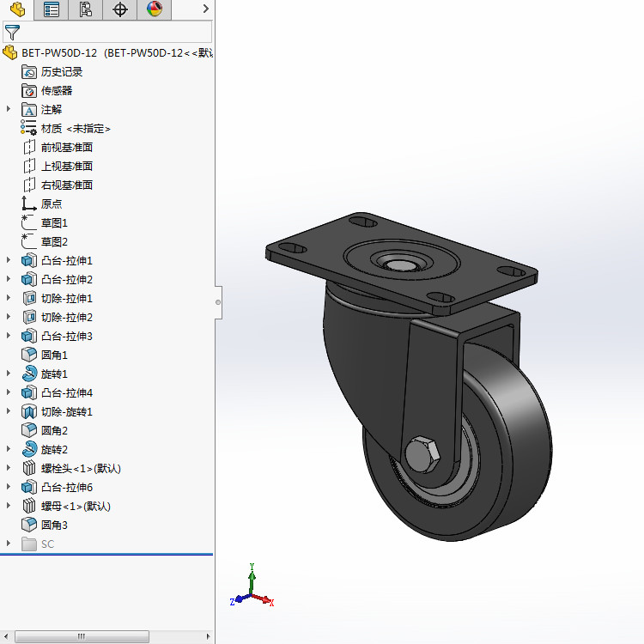Click the 螺母<1>(默认) library feature icon
This screenshot has height=644, width=644.
(29, 506)
